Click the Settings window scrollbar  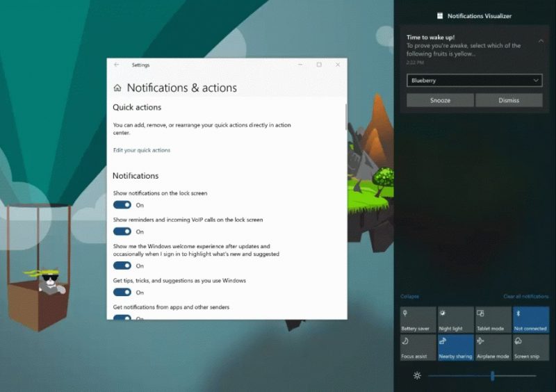coord(346,116)
